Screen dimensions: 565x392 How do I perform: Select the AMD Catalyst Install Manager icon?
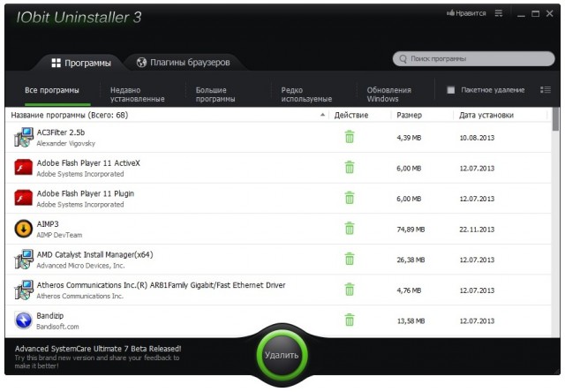point(24,260)
